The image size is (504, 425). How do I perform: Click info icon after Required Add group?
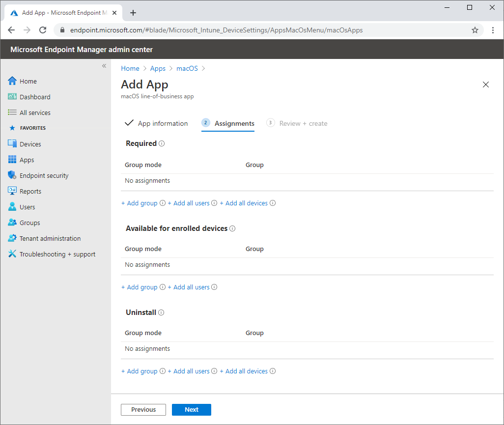pos(163,203)
